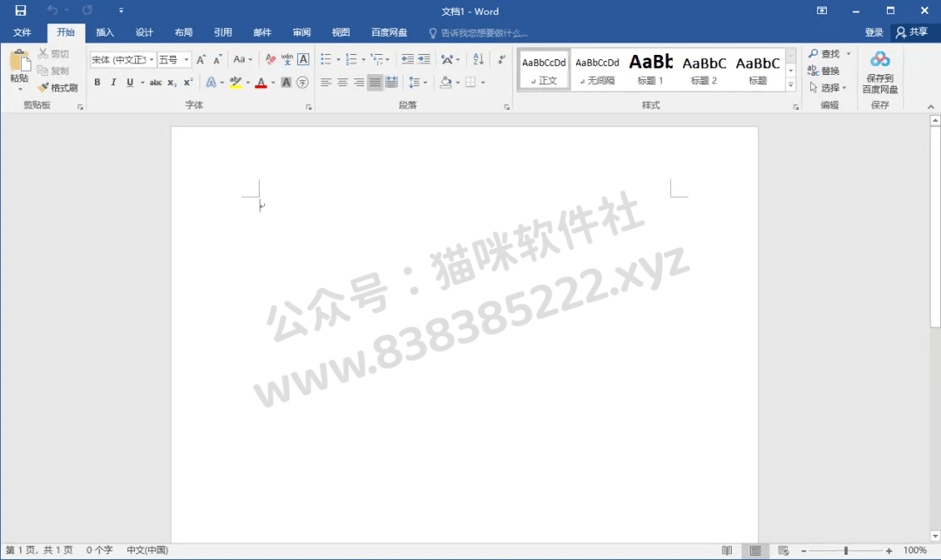The width and height of the screenshot is (941, 560).
Task: Switch to Read Mode view in status bar
Action: coord(727,550)
